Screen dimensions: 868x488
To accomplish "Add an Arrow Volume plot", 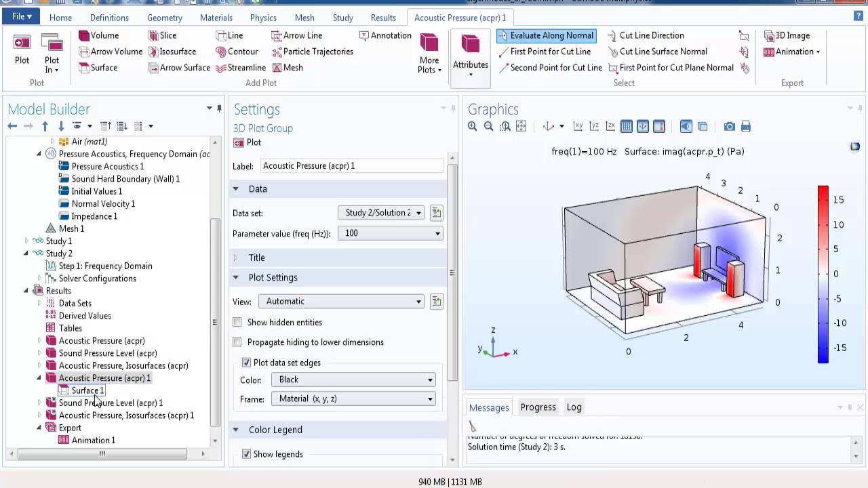I will coord(110,52).
